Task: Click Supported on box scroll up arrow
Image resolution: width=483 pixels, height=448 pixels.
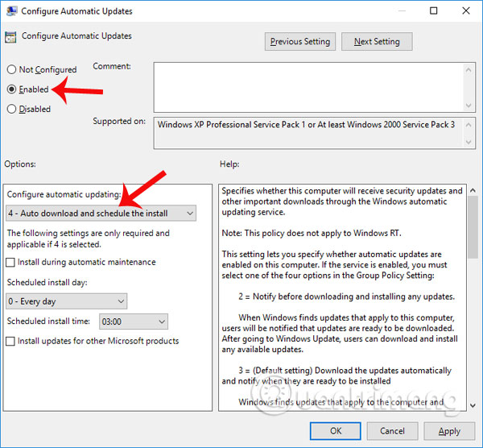Action: coord(469,125)
